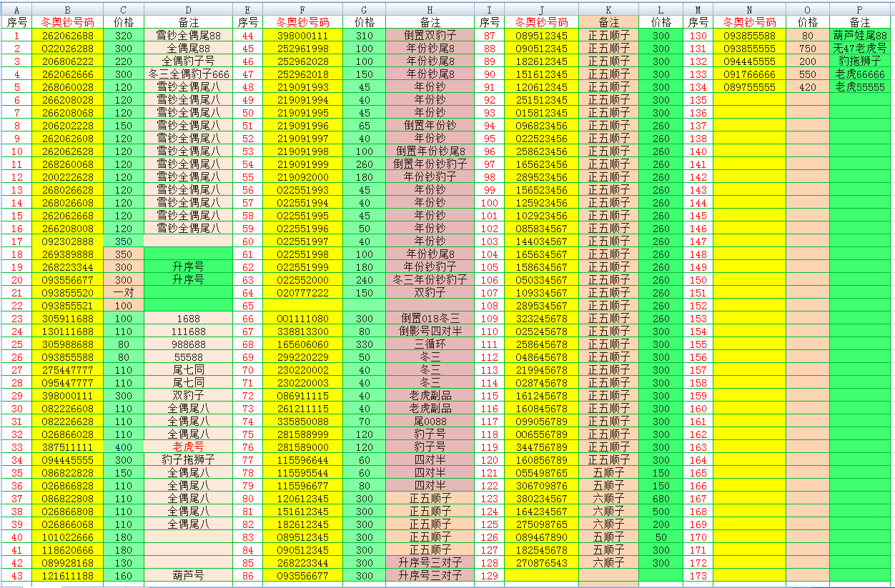Select the red 老虎号 note cell
895x588 pixels.
[x=188, y=447]
